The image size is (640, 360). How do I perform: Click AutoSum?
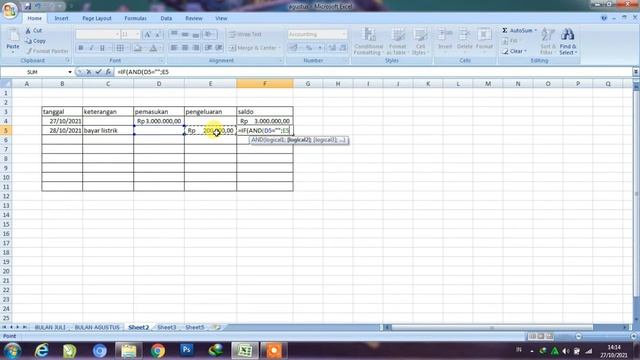(x=519, y=31)
